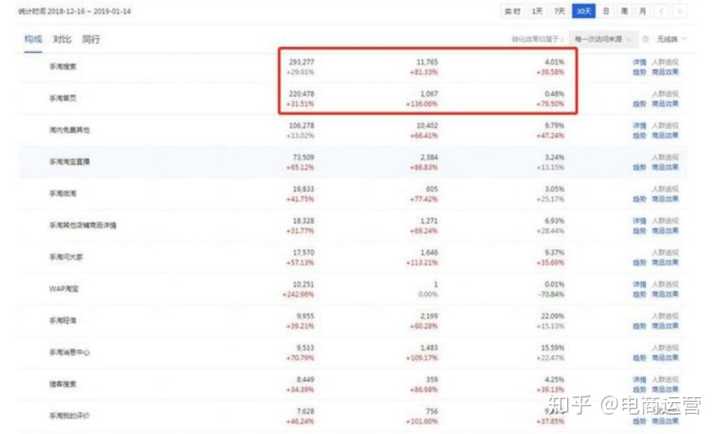Screen dimensions: 720x434
Task: Open 商品效果 for the 手淘微淘 row
Action: 665,199
